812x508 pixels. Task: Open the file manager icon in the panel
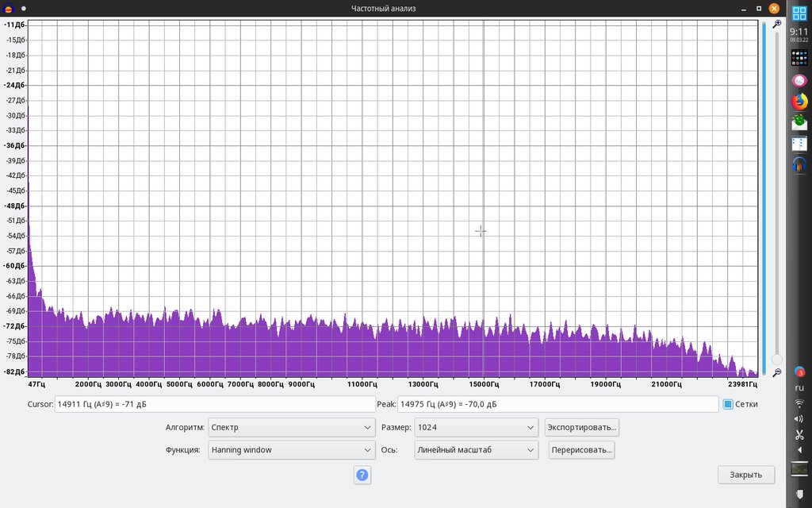pos(799,144)
